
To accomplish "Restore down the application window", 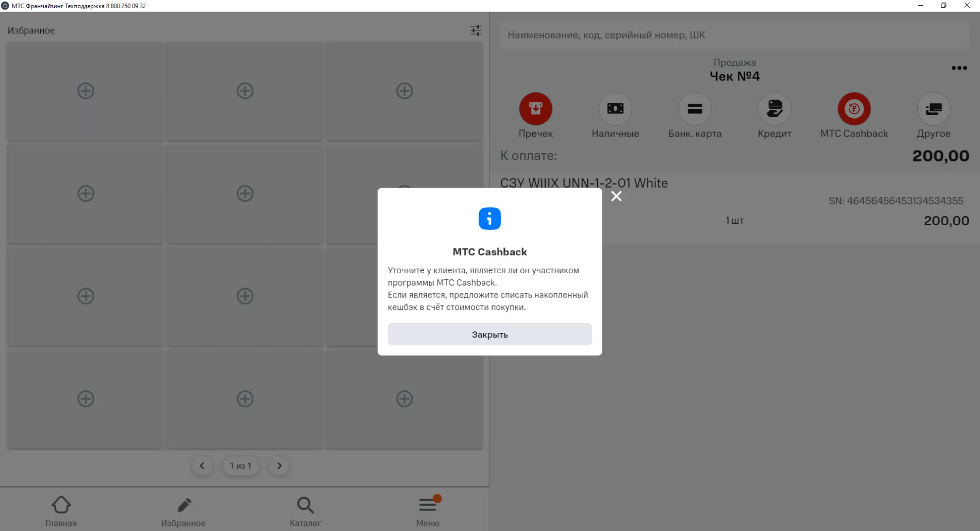I will (x=943, y=6).
